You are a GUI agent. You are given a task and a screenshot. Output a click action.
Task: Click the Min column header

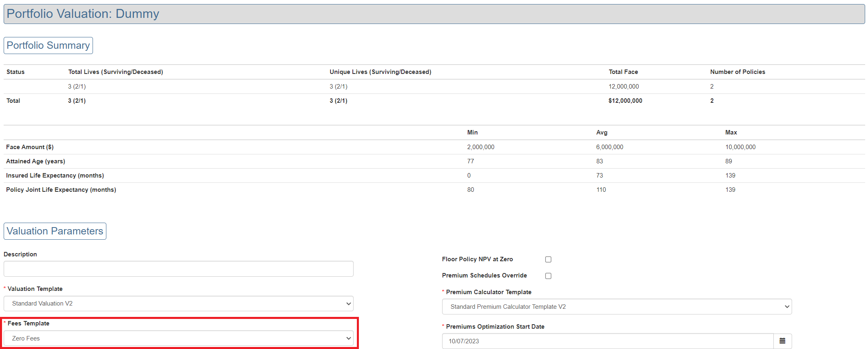(x=472, y=132)
